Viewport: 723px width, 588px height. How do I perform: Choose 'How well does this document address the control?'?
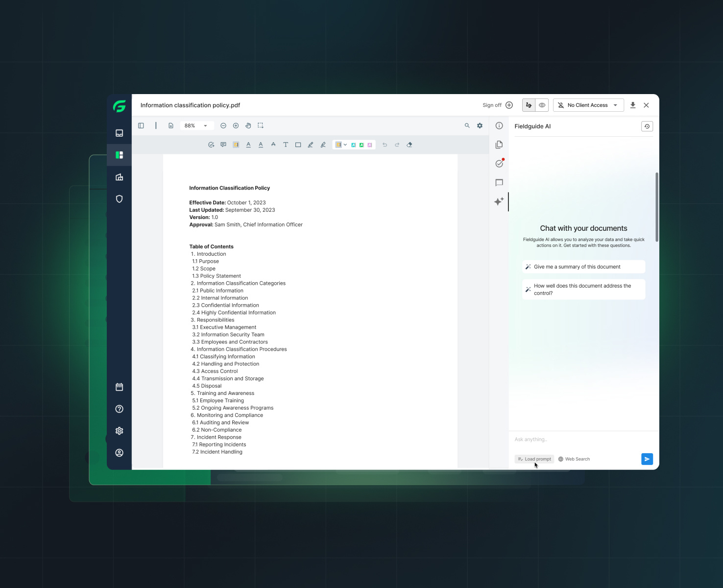583,290
